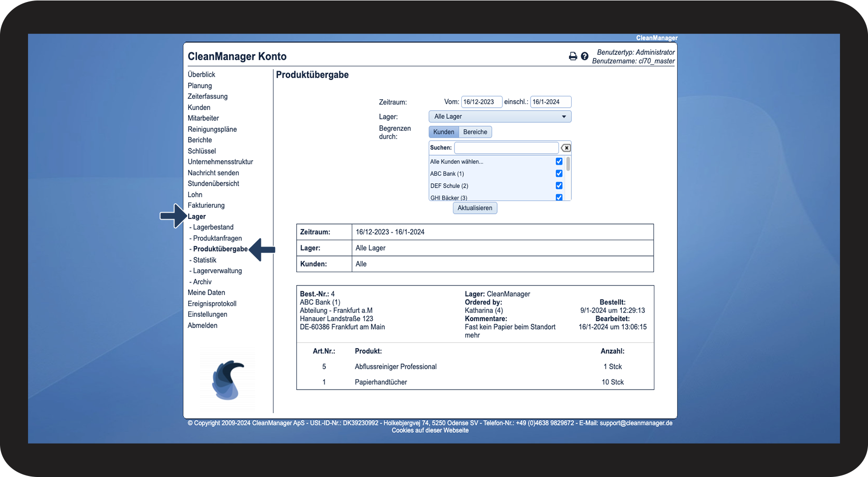Uncheck the DEF Schule (2) checkbox
868x477 pixels.
pyautogui.click(x=559, y=186)
